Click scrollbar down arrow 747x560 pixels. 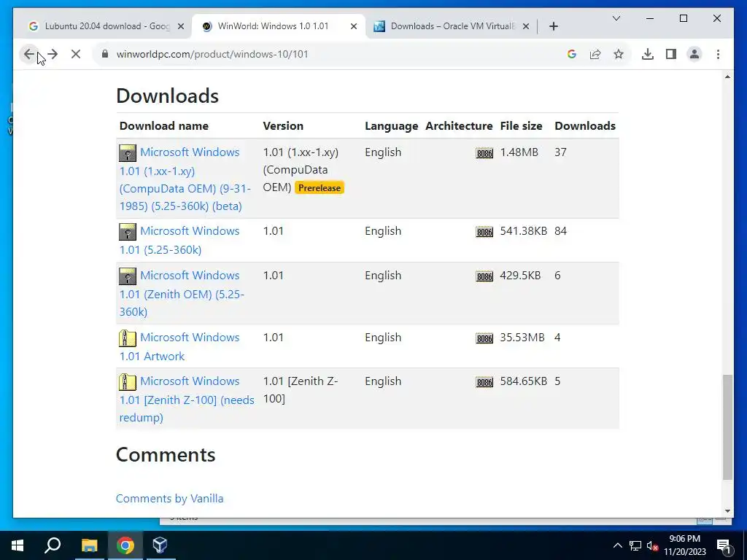pos(727,511)
